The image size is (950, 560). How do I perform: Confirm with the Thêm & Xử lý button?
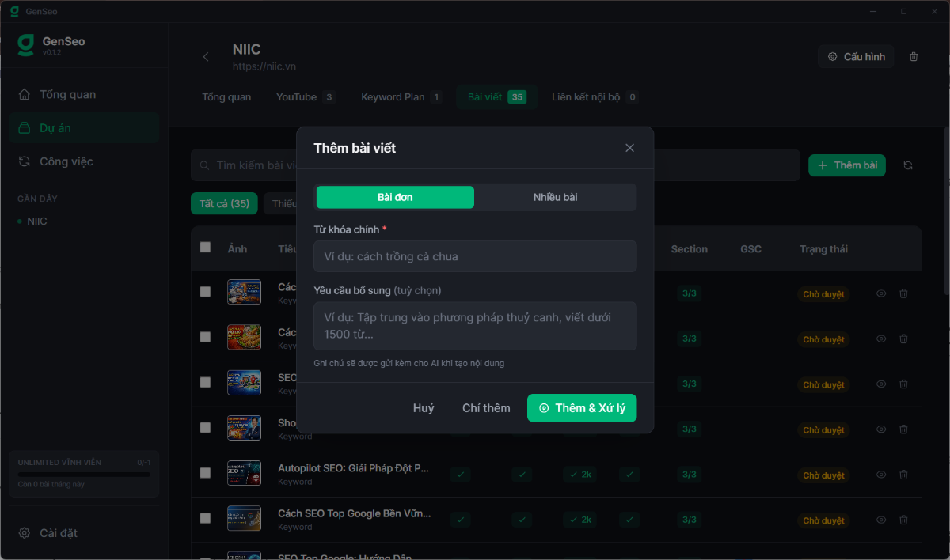pyautogui.click(x=582, y=407)
